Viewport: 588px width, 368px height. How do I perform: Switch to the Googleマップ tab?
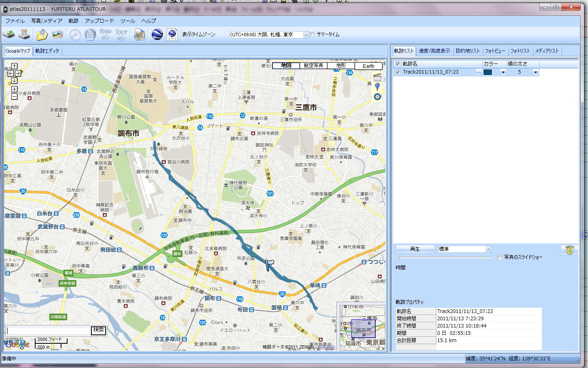pos(18,51)
